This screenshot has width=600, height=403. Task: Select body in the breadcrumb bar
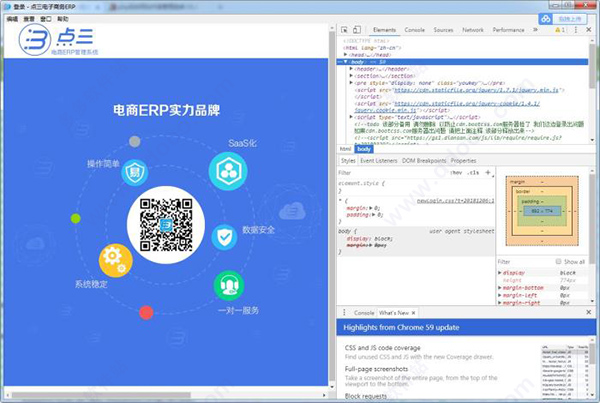tap(364, 149)
